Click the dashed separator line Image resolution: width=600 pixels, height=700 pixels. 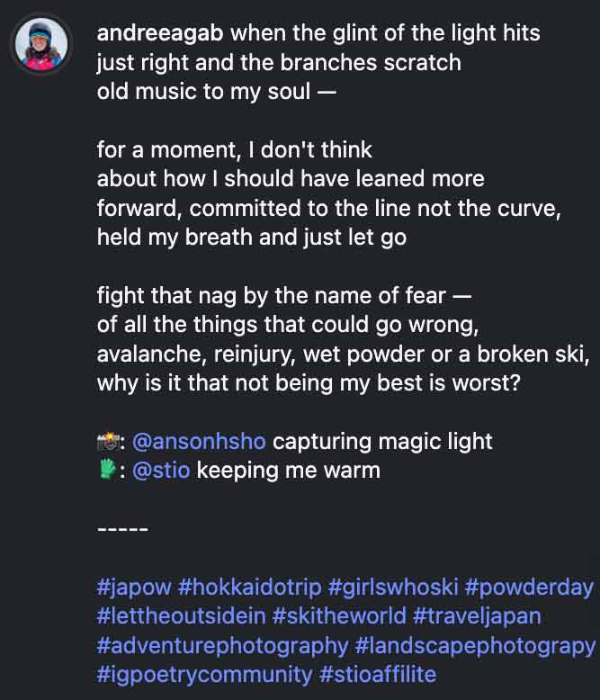tap(122, 529)
